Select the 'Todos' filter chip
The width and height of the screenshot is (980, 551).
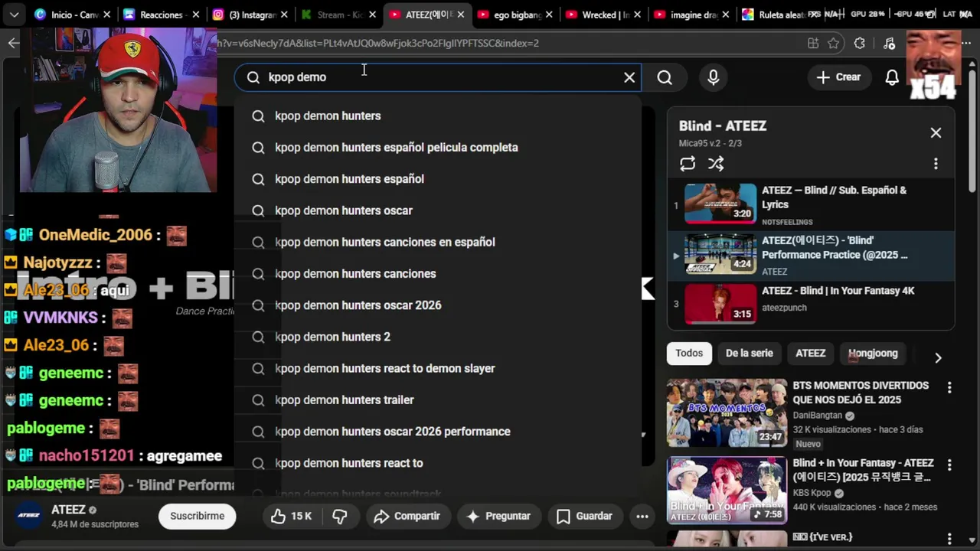[689, 353]
